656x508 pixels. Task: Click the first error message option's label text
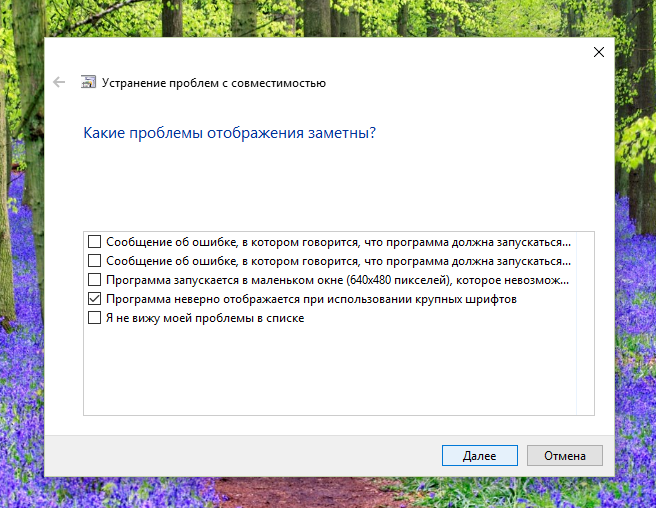tap(338, 242)
